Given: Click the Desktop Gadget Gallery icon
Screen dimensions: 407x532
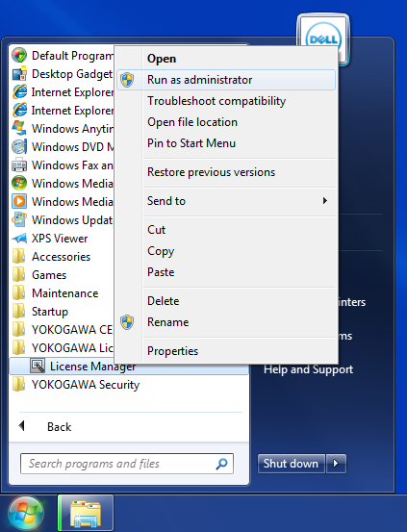Looking at the screenshot, I should (x=19, y=74).
